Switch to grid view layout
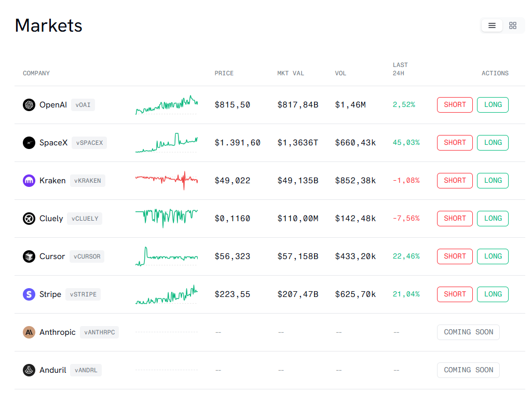532x406 pixels. [513, 25]
